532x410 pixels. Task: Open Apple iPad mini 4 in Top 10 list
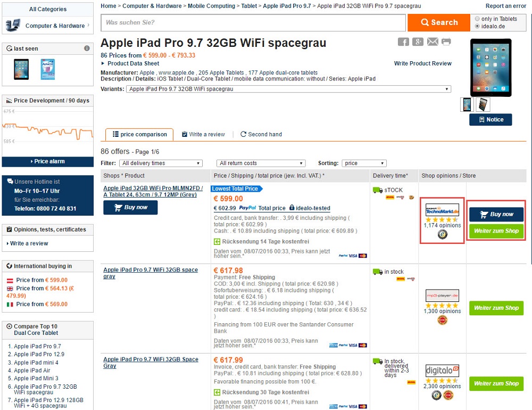pyautogui.click(x=36, y=363)
